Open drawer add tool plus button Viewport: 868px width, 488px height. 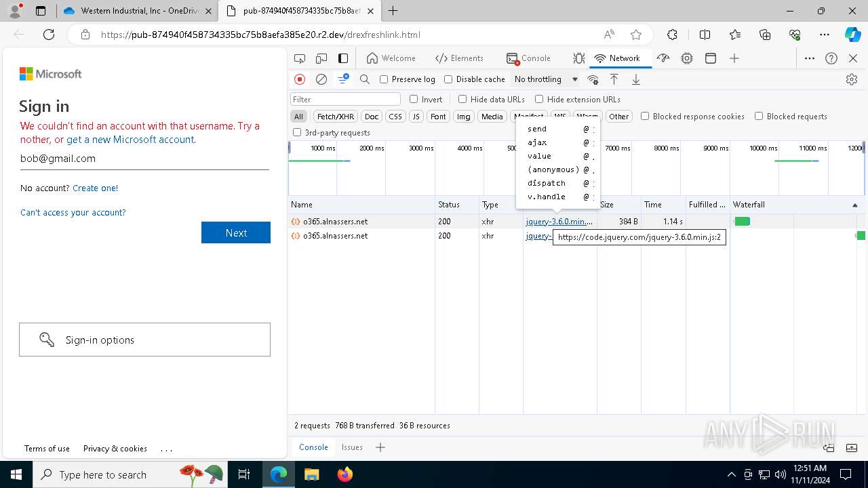click(380, 447)
